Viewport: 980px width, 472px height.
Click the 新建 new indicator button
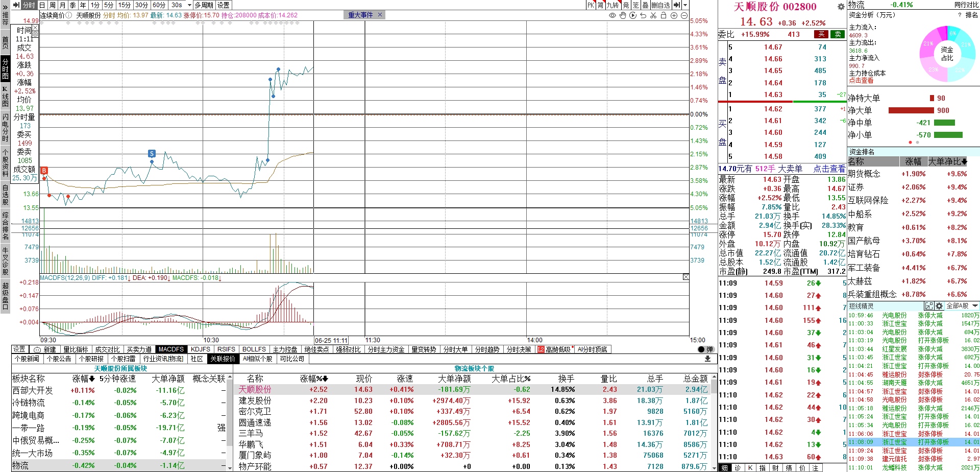click(x=45, y=349)
